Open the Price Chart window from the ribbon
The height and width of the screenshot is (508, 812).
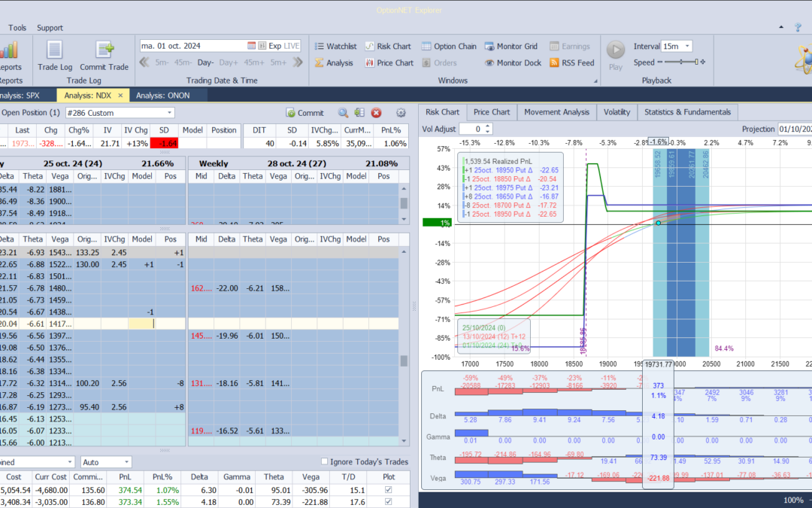coord(389,62)
